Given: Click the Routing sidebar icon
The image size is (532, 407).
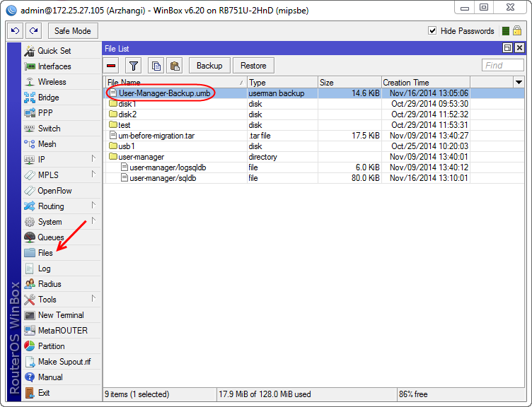Looking at the screenshot, I should click(x=30, y=206).
